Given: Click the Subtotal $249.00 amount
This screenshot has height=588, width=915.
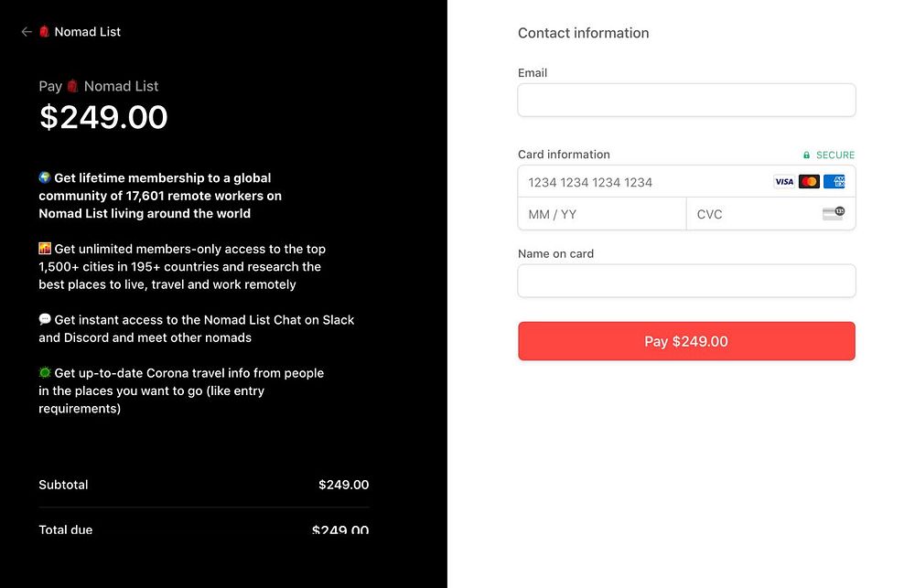Looking at the screenshot, I should coord(343,485).
